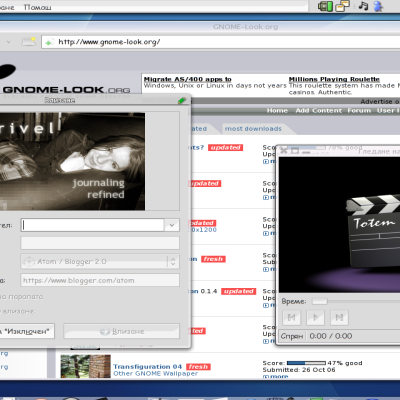This screenshot has width=400, height=400.
Task: Click the green pencil icon on the Drivel title bar
Action: [182, 100]
